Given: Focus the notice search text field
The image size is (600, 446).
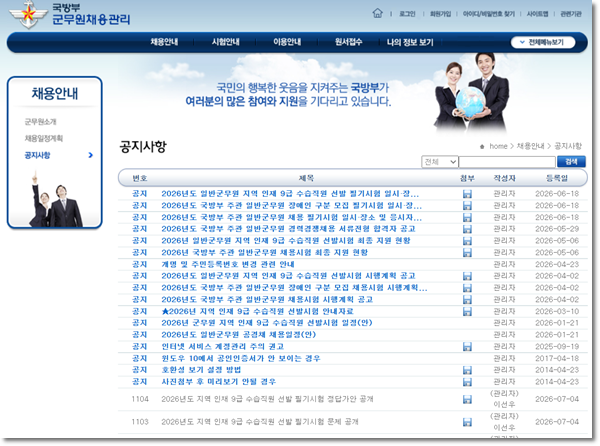Looking at the screenshot, I should click(x=507, y=162).
